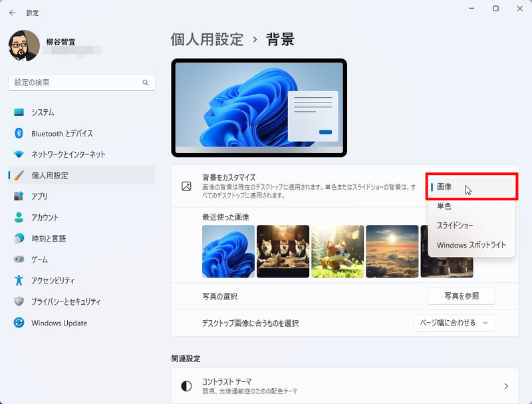The width and height of the screenshot is (532, 404).
Task: Click the username 柳谷智宣
Action: (x=61, y=42)
